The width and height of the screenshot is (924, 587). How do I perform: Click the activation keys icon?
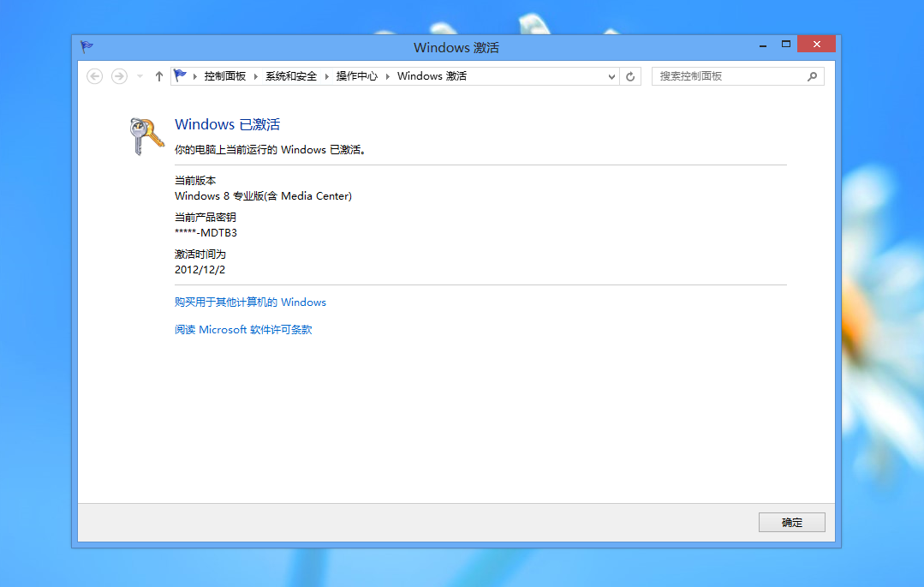pyautogui.click(x=146, y=136)
